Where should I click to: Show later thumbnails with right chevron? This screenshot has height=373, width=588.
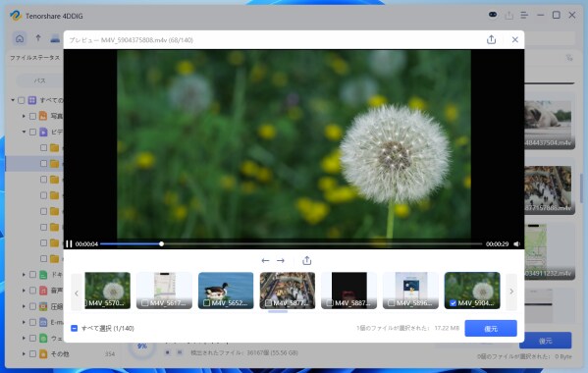(x=511, y=292)
